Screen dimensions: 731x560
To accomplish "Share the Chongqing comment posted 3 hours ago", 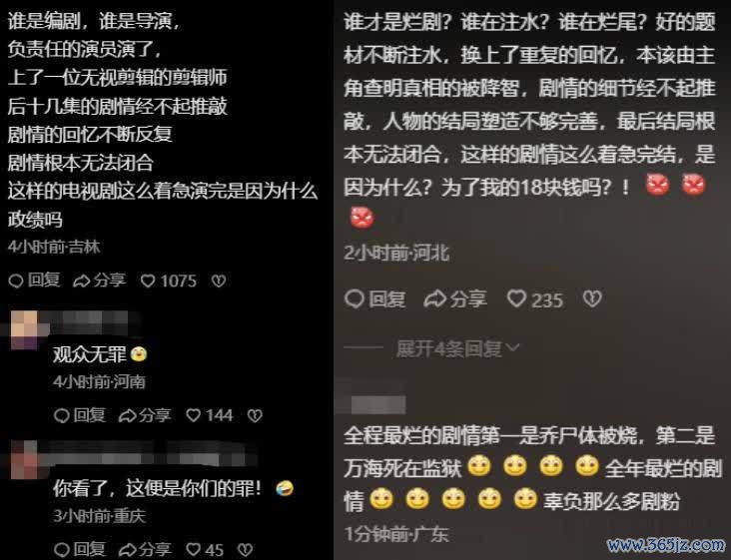I will point(145,549).
